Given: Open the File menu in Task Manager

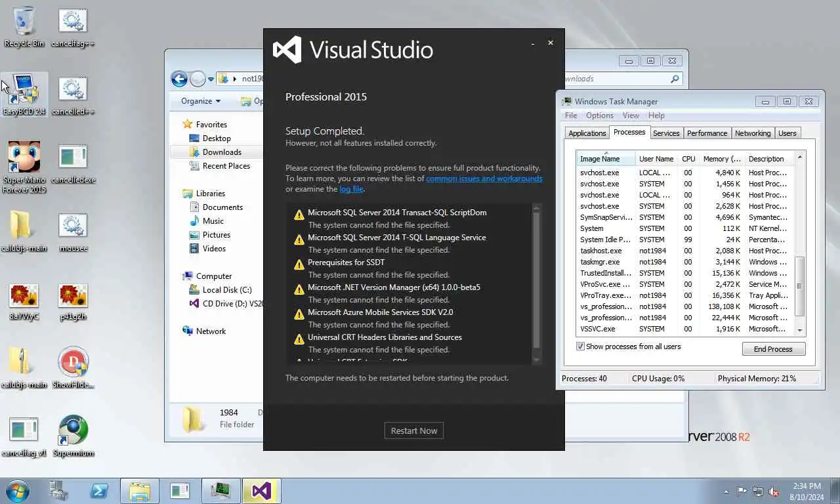Looking at the screenshot, I should [x=571, y=115].
